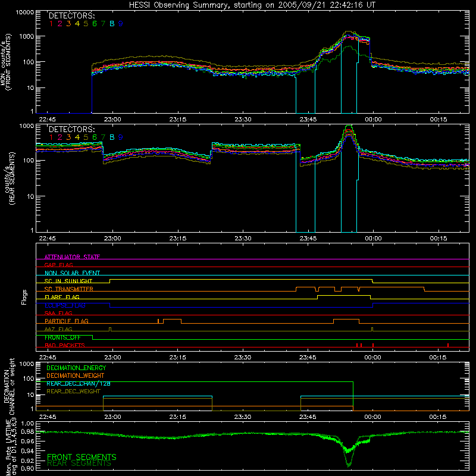Click yellow detector 4 in the rear segments legend
This screenshot has width=476, height=476.
coord(77,137)
